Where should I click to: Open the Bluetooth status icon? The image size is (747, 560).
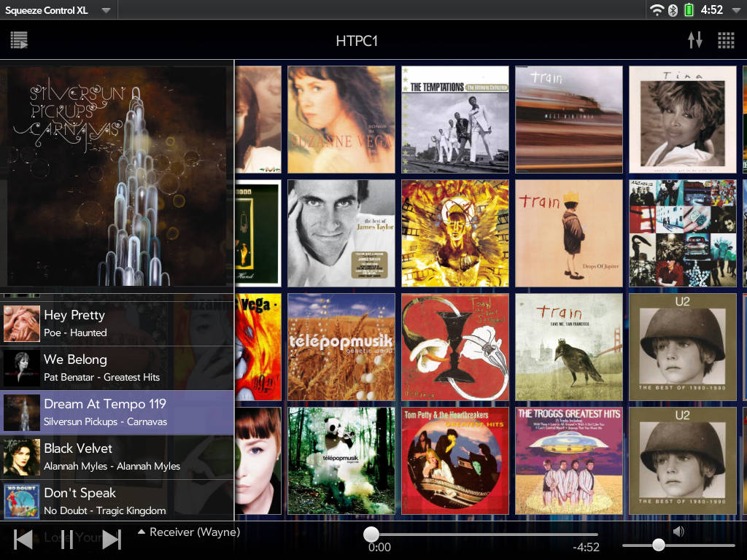(673, 10)
